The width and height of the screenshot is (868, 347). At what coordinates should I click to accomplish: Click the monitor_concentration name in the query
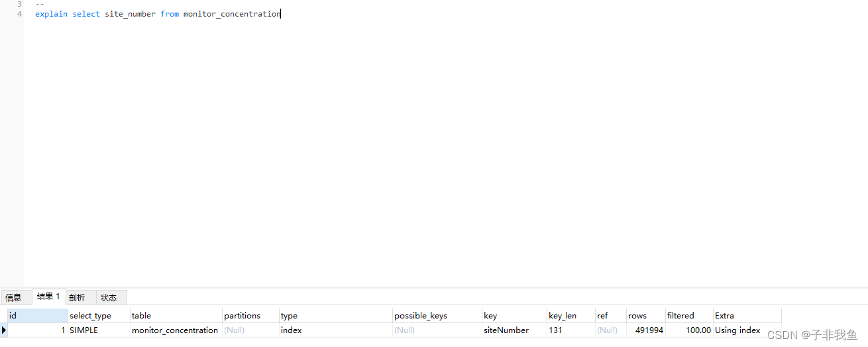click(232, 14)
